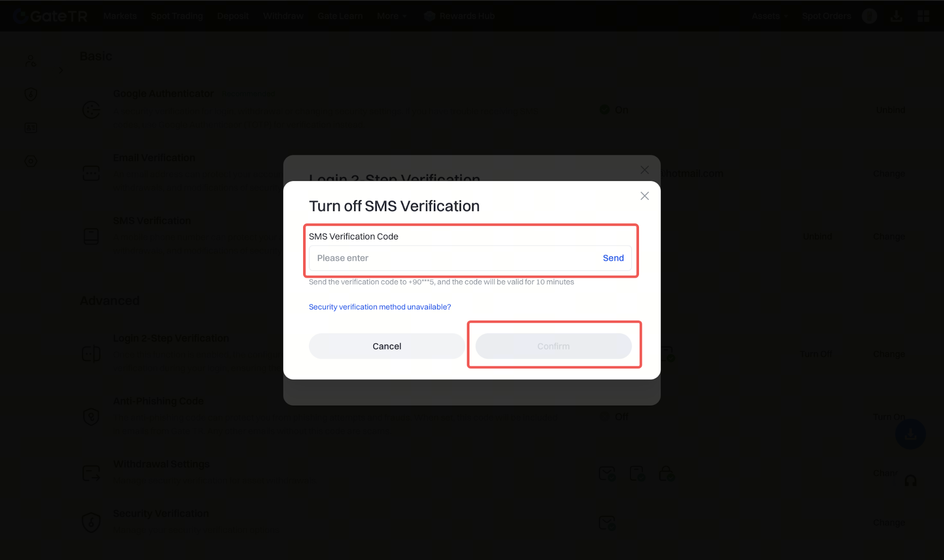Close the Turn off SMS Verification dialog

point(644,196)
